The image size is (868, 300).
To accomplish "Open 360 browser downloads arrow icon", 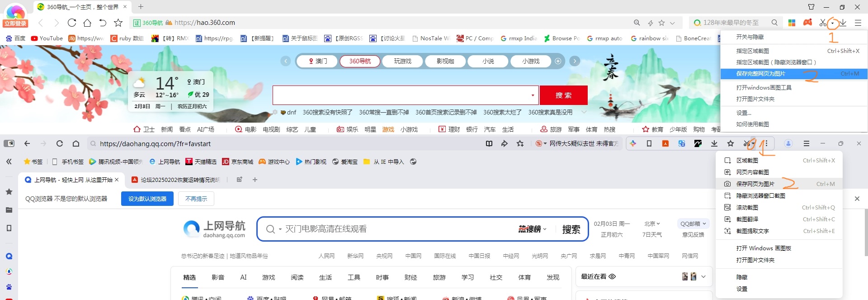I will (x=843, y=23).
